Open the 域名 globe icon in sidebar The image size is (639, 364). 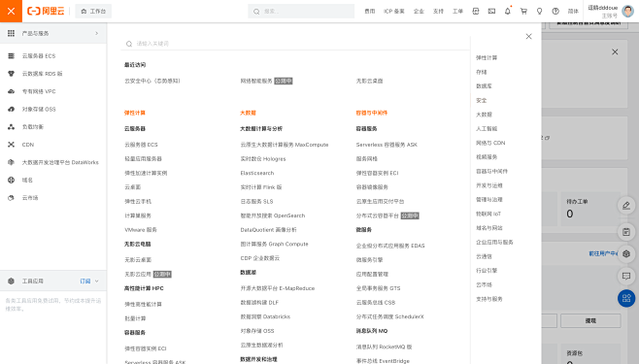pos(11,180)
